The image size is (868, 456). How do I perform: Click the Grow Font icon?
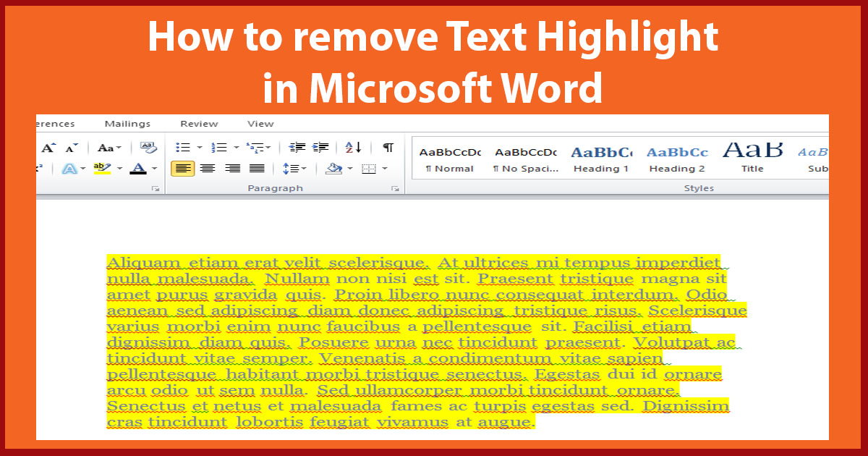click(48, 146)
